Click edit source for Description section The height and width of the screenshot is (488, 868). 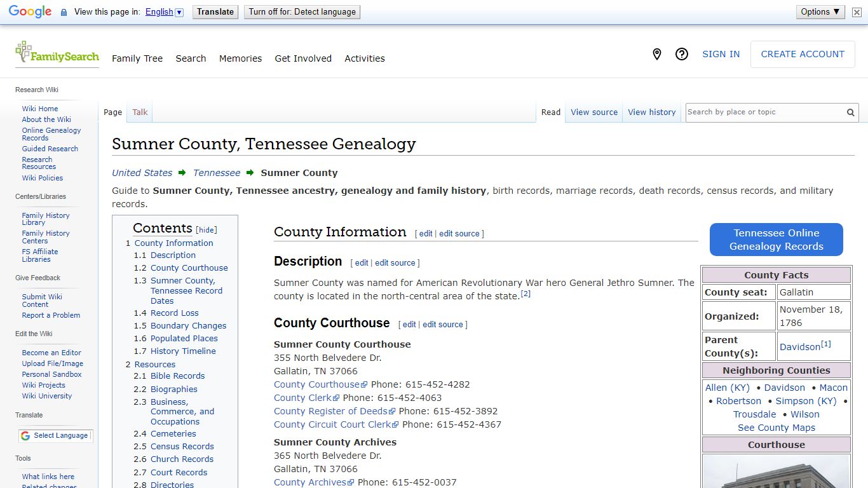click(395, 263)
